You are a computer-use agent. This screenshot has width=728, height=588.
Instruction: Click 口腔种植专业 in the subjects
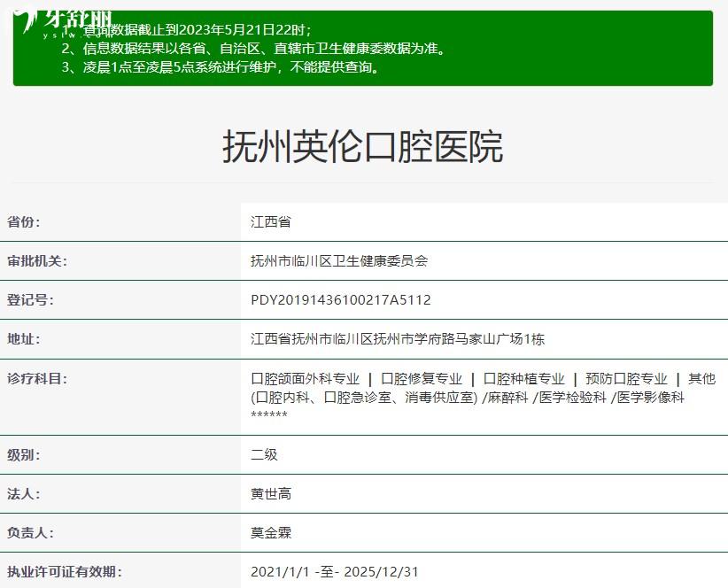[x=523, y=379]
